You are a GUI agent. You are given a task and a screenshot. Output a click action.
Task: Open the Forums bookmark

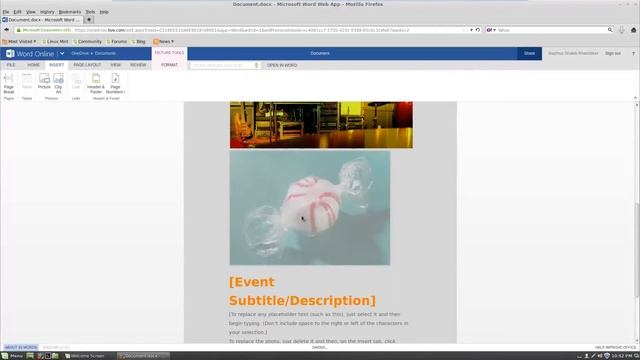click(116, 42)
